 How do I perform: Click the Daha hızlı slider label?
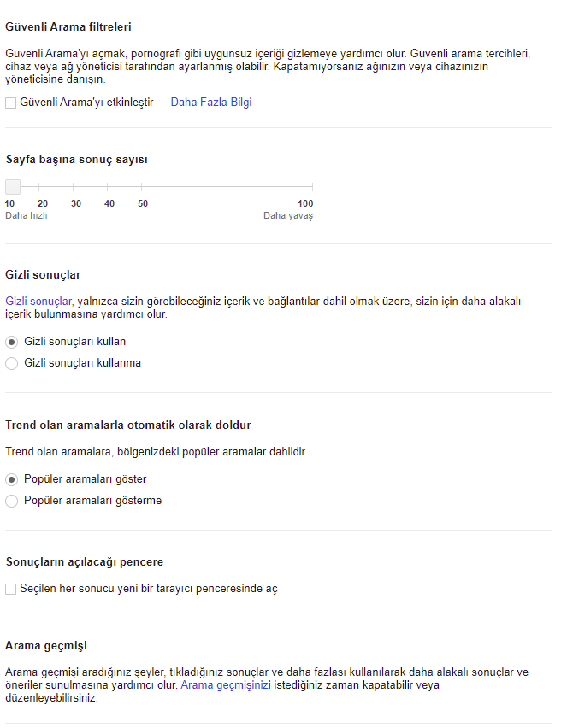point(27,216)
